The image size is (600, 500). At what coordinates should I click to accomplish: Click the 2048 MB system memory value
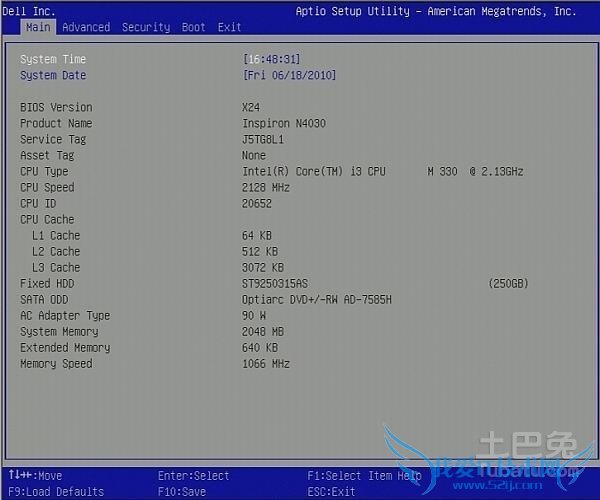[263, 332]
